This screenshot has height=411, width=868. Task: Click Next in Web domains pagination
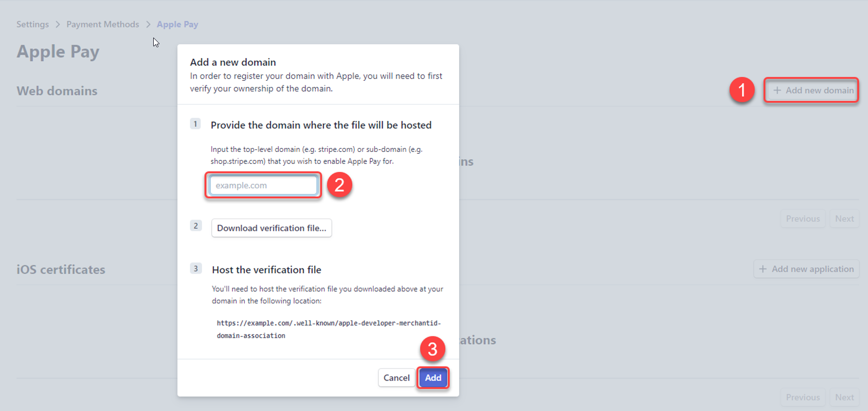pos(844,219)
